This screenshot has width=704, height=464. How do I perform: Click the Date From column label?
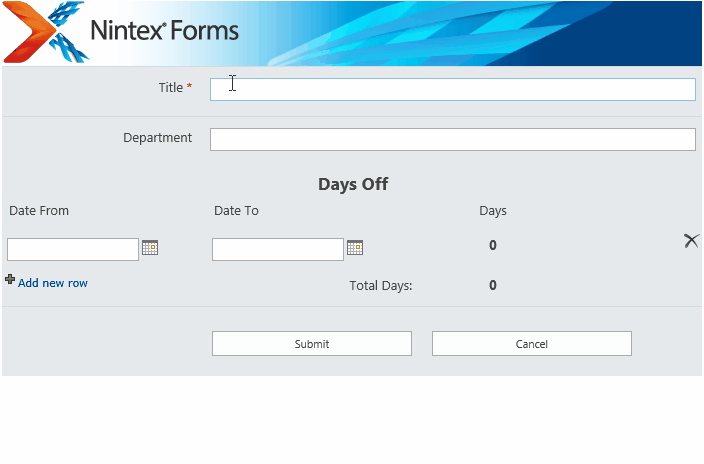39,211
